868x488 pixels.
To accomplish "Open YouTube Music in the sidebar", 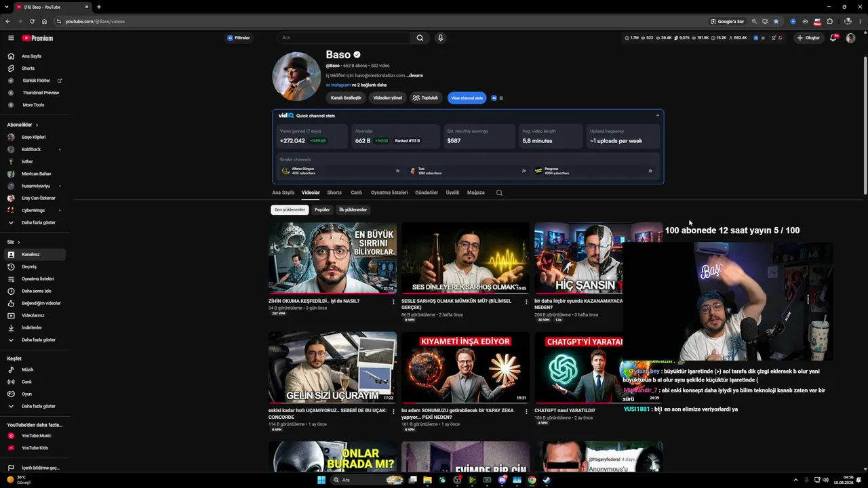I will 35,436.
